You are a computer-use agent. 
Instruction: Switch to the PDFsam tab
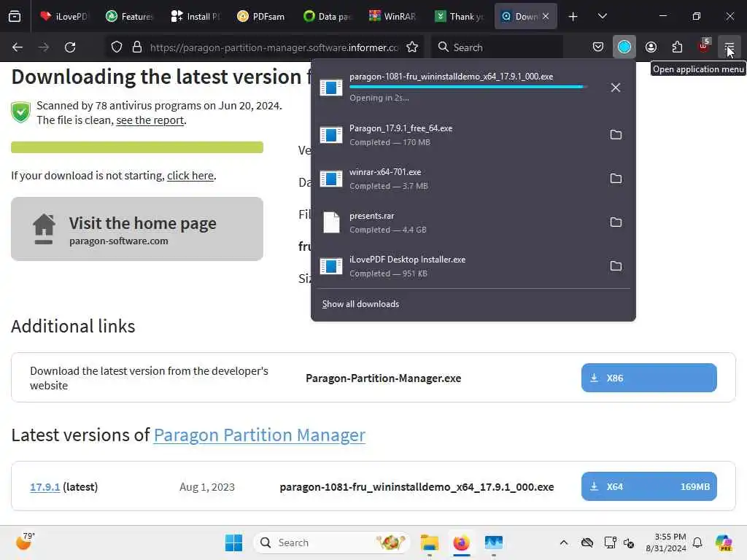point(260,16)
